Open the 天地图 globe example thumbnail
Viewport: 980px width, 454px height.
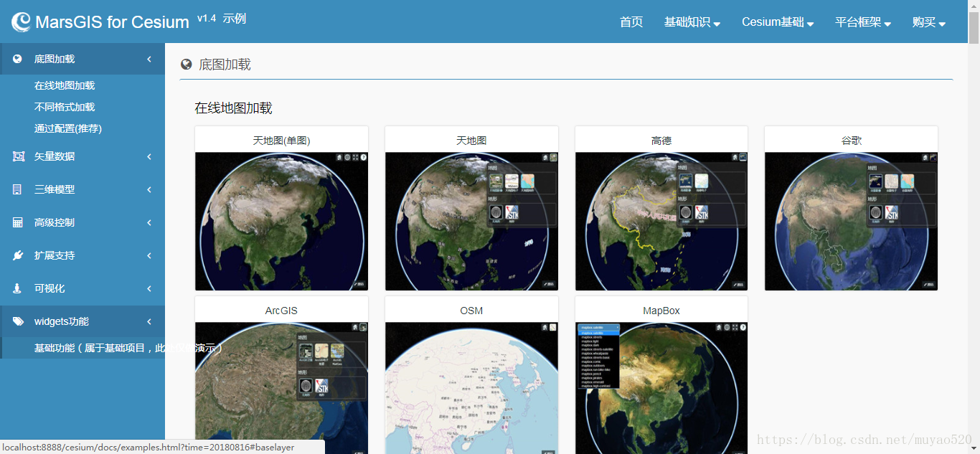[471, 221]
